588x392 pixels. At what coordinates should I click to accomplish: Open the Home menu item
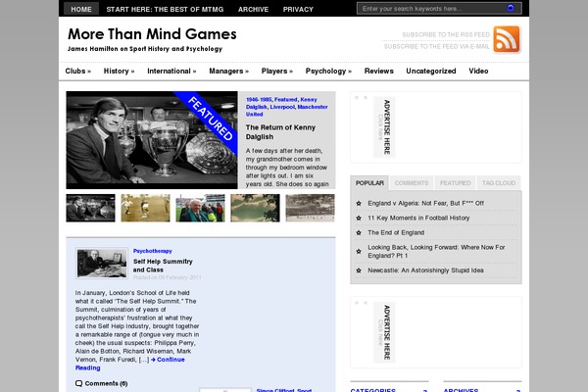(x=81, y=9)
